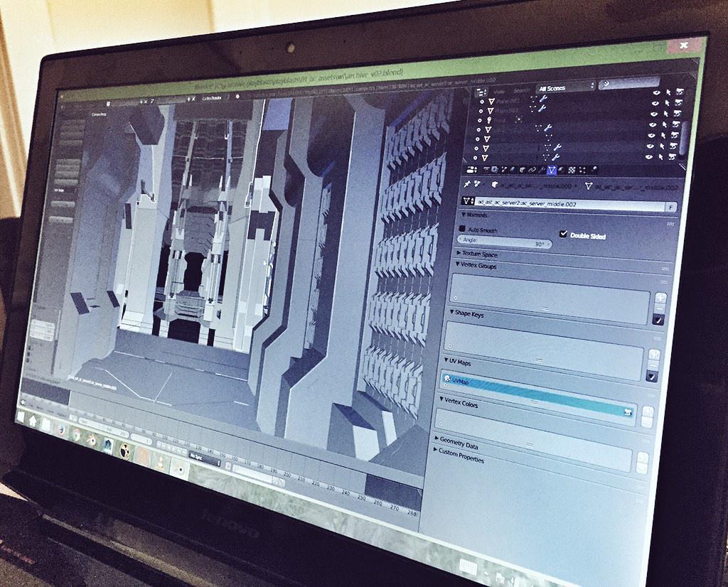This screenshot has width=728, height=587.
Task: Toggle viewport visibility eye for Plane.001
Action: [x=656, y=92]
